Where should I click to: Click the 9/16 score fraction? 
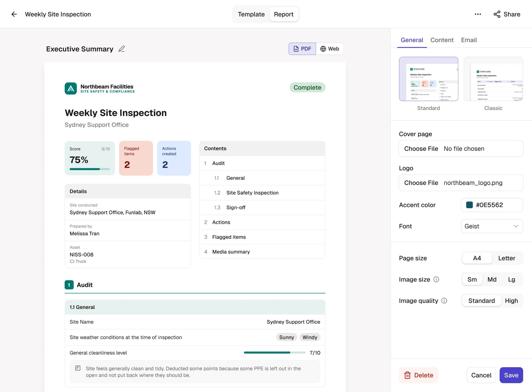pyautogui.click(x=106, y=149)
